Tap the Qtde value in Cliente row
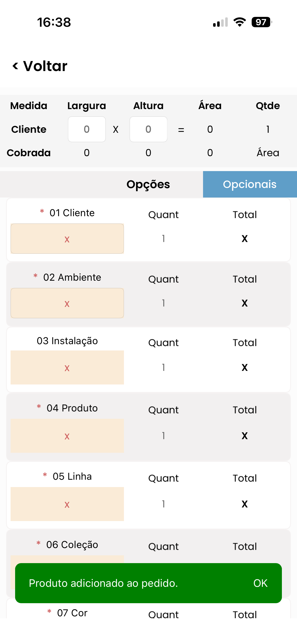This screenshot has width=297, height=644. click(268, 129)
